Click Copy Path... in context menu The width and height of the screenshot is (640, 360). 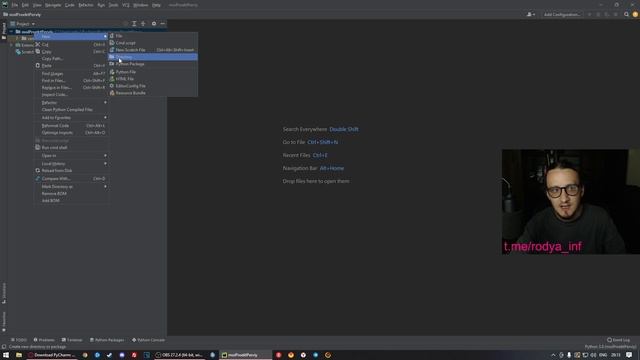click(71, 59)
